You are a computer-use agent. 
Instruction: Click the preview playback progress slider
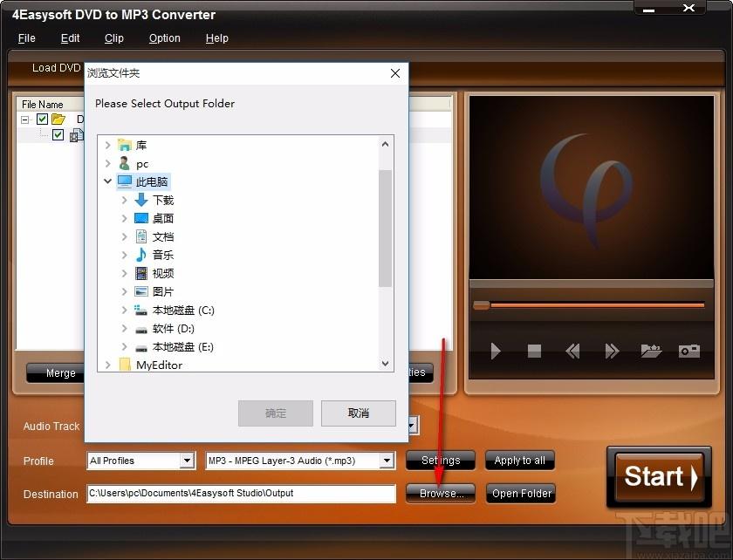(x=589, y=305)
